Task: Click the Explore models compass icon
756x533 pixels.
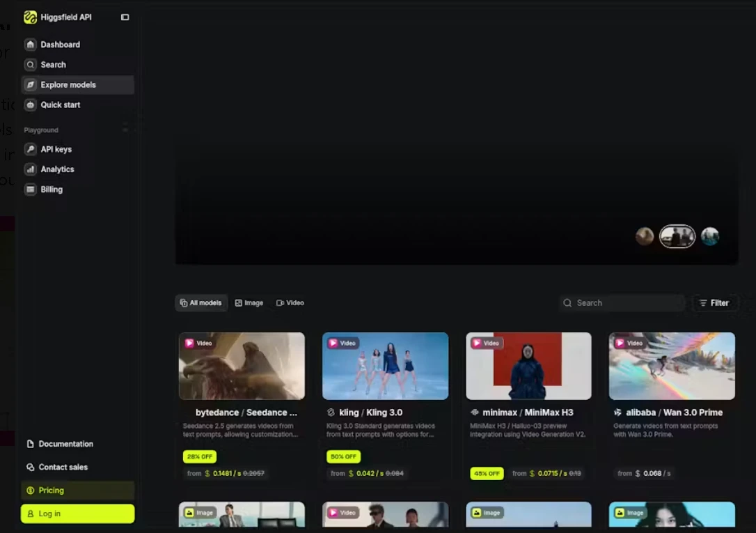Action: click(x=31, y=85)
